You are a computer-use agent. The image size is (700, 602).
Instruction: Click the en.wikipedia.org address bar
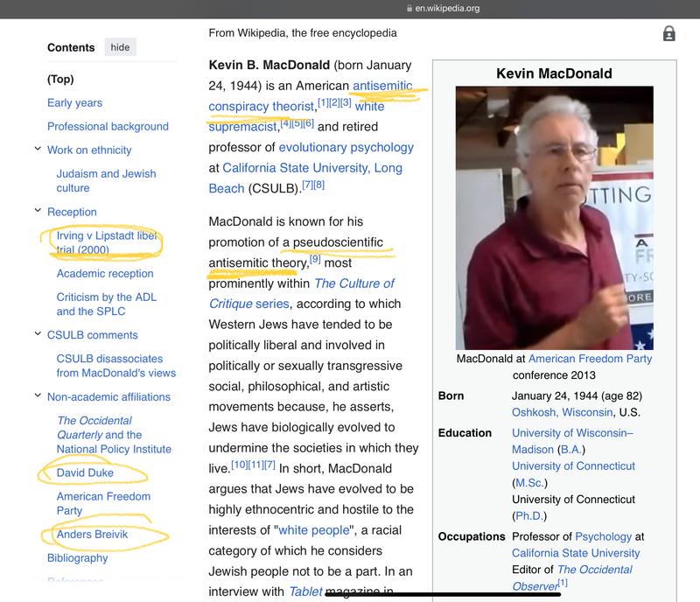coord(443,8)
